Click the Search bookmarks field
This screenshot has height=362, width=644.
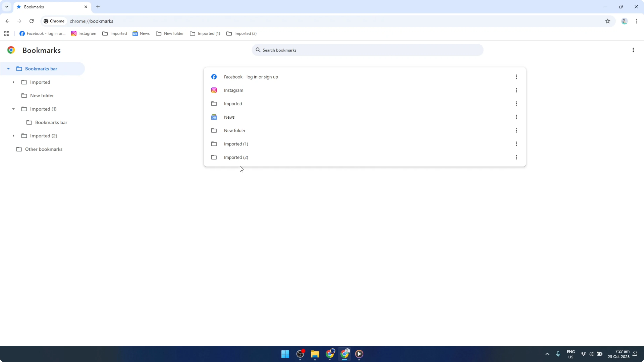coord(367,50)
